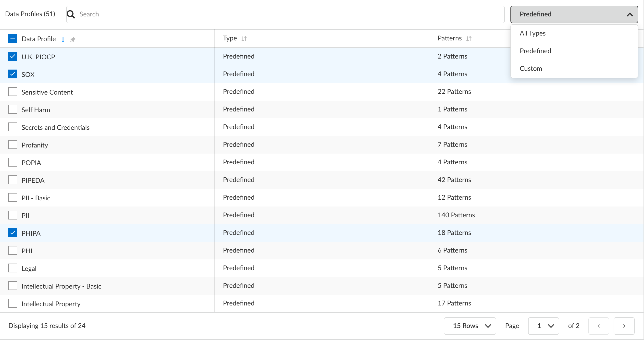
Task: Open the Secrets and Credentials profile
Action: coord(55,127)
